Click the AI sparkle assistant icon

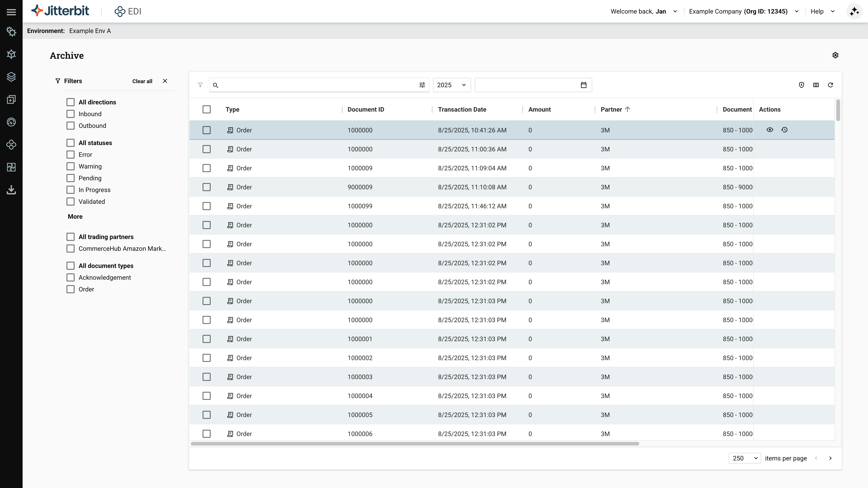click(x=854, y=12)
